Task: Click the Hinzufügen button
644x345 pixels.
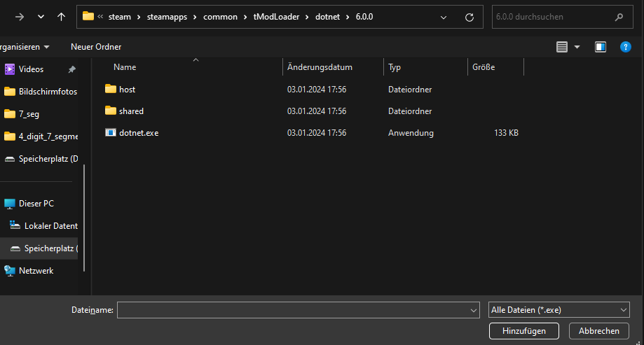Action: [523, 331]
